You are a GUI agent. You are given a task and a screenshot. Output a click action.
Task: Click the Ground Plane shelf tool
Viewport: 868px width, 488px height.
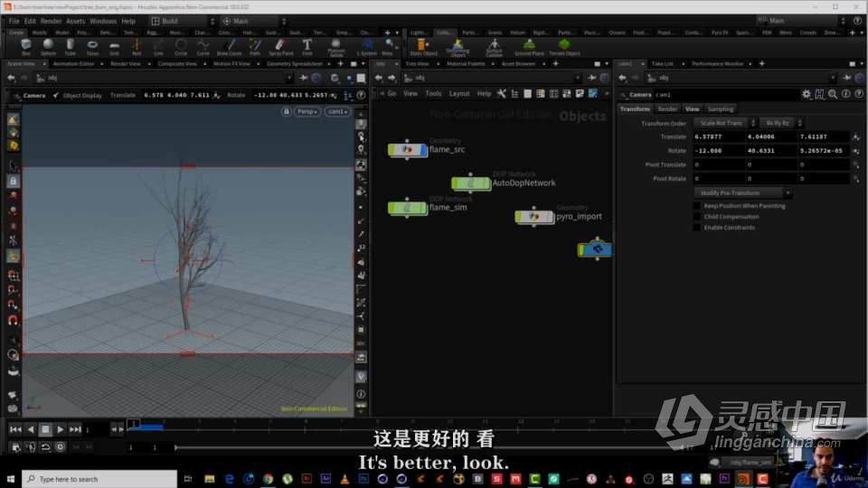(529, 46)
